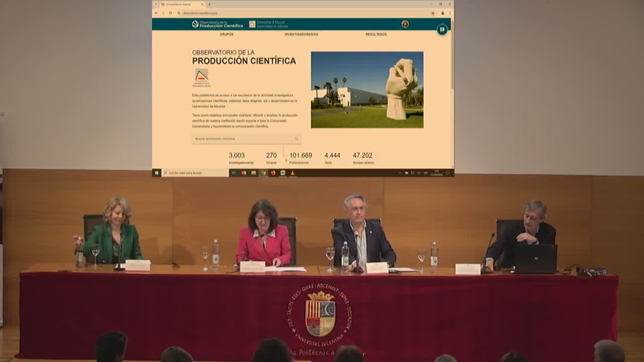
Task: Open the INVESTIGADORES/AS menu item
Action: (x=301, y=34)
